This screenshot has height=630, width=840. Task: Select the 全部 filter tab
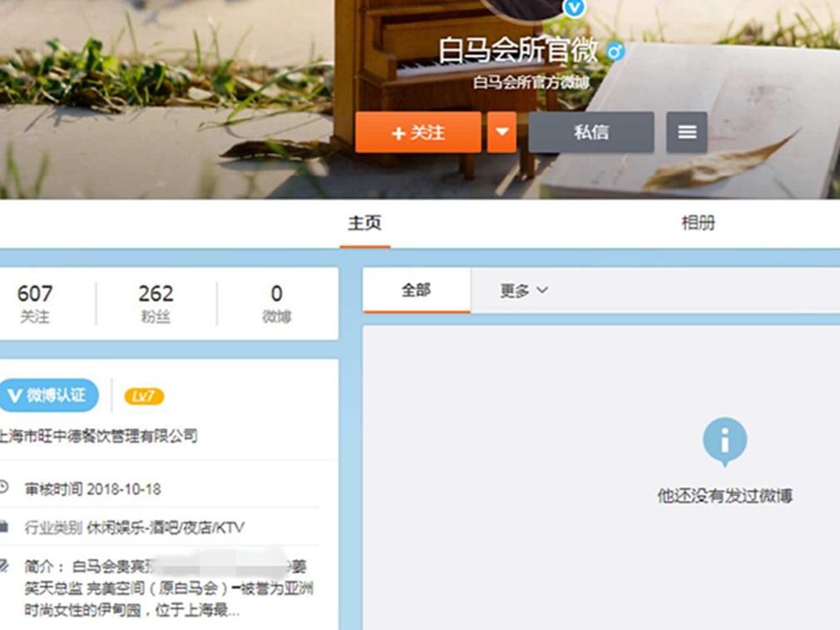pos(416,290)
